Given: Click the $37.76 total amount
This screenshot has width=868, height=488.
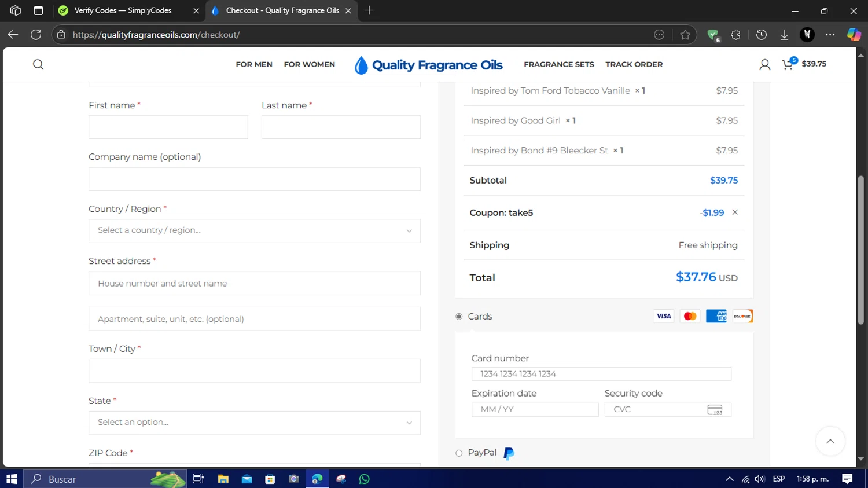Looking at the screenshot, I should pos(696,277).
